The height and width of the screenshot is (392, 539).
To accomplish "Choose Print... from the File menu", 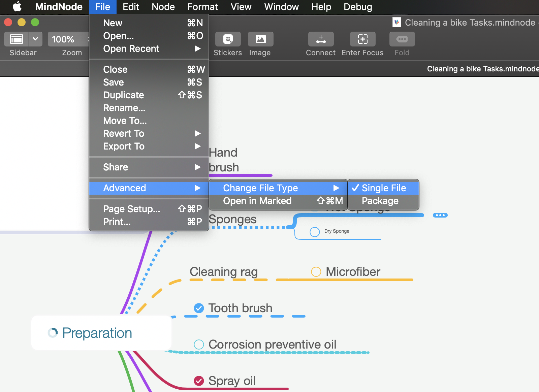I will pyautogui.click(x=149, y=222).
